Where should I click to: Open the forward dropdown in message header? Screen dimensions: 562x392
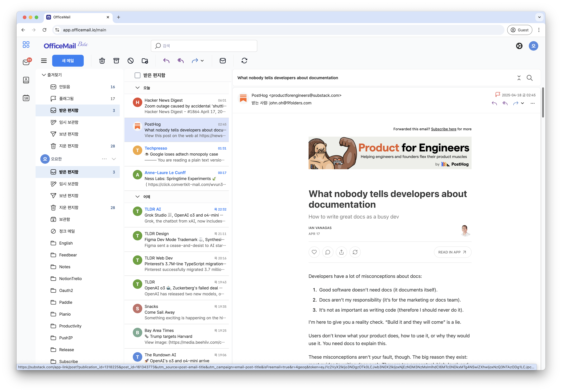click(522, 103)
